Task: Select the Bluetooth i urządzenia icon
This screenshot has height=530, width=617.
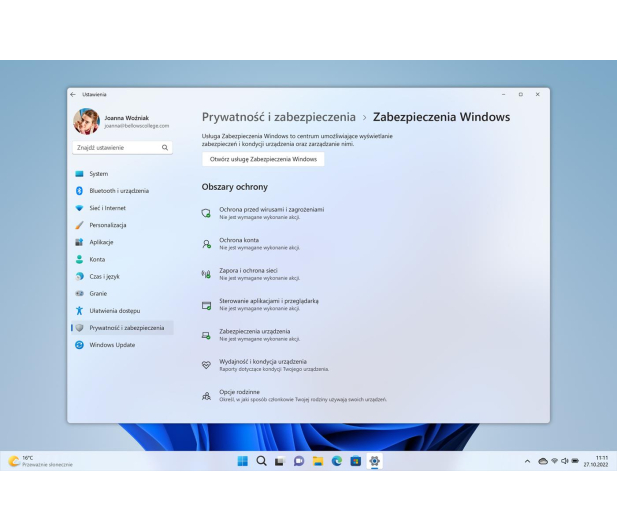Action: click(x=79, y=191)
